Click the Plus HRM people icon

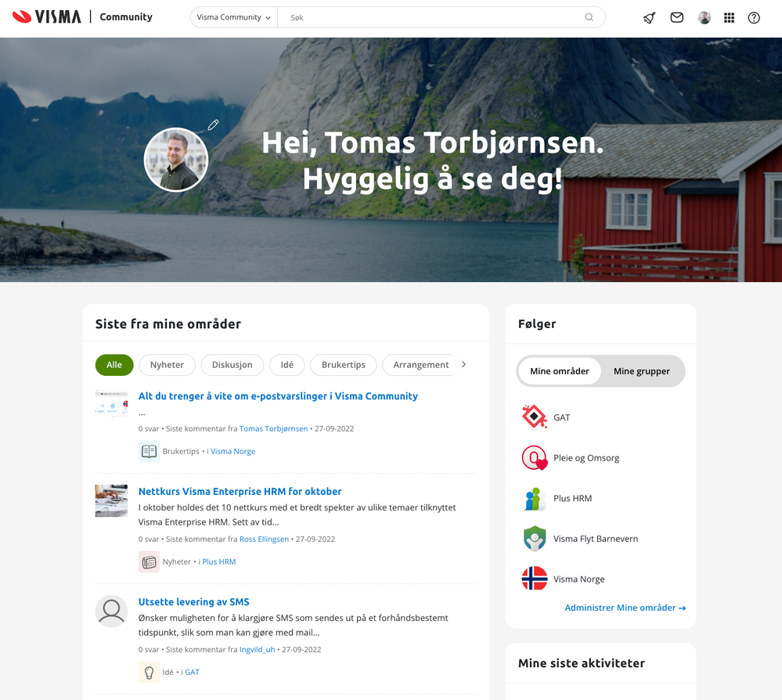(534, 498)
